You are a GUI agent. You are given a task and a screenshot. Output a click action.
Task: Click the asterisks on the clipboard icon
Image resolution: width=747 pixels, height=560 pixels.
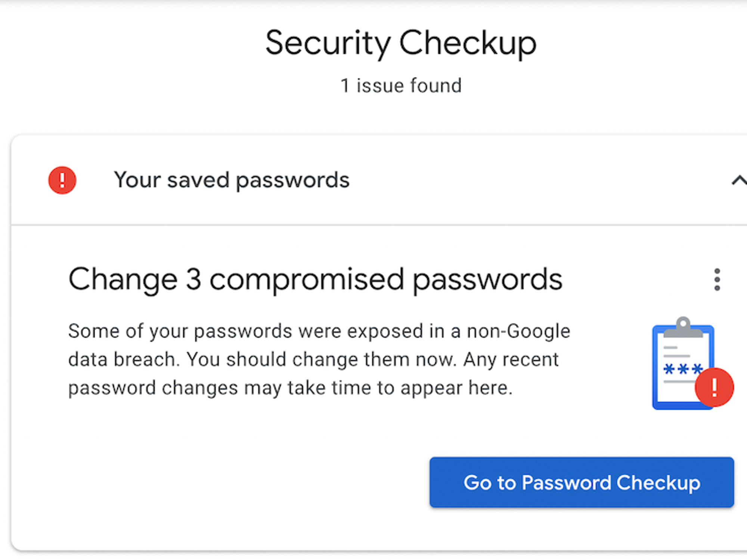(x=682, y=370)
